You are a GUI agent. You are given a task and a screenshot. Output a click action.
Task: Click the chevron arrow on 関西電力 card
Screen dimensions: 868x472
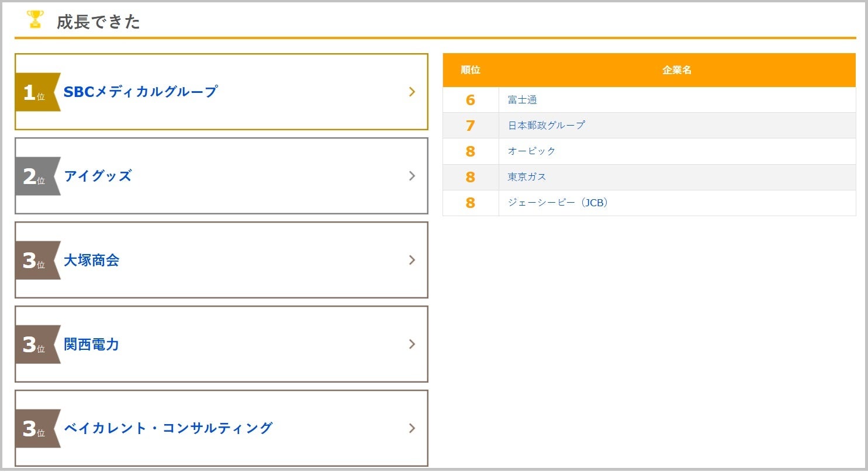[x=412, y=344]
